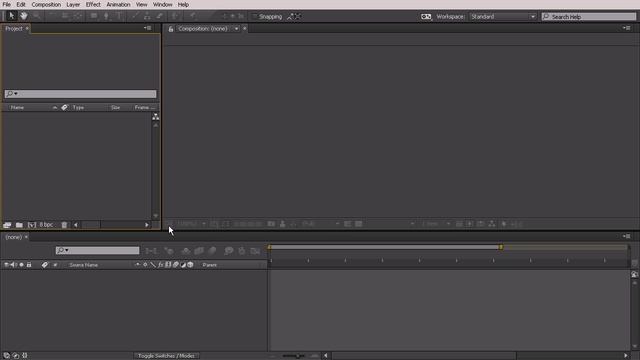Toggle the lock column switch in timeline
The height and width of the screenshot is (360, 640).
(x=29, y=265)
